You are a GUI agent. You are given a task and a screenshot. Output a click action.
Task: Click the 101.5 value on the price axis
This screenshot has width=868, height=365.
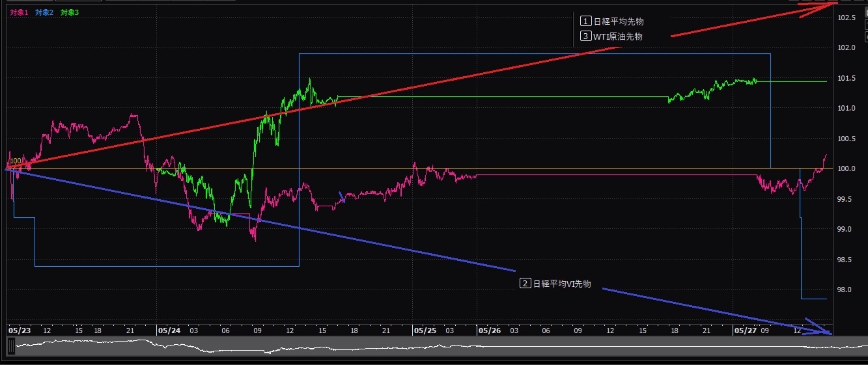click(x=847, y=79)
